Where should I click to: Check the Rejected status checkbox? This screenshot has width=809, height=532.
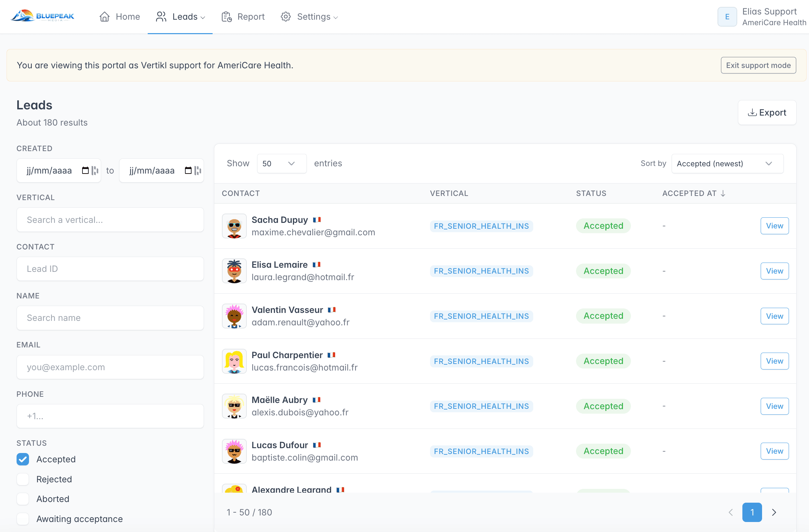[23, 479]
